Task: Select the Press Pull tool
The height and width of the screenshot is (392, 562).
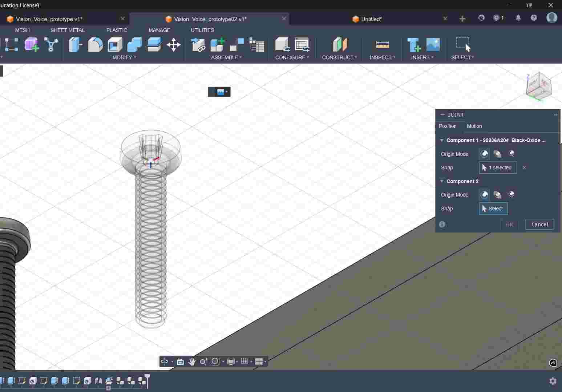Action: [x=76, y=45]
